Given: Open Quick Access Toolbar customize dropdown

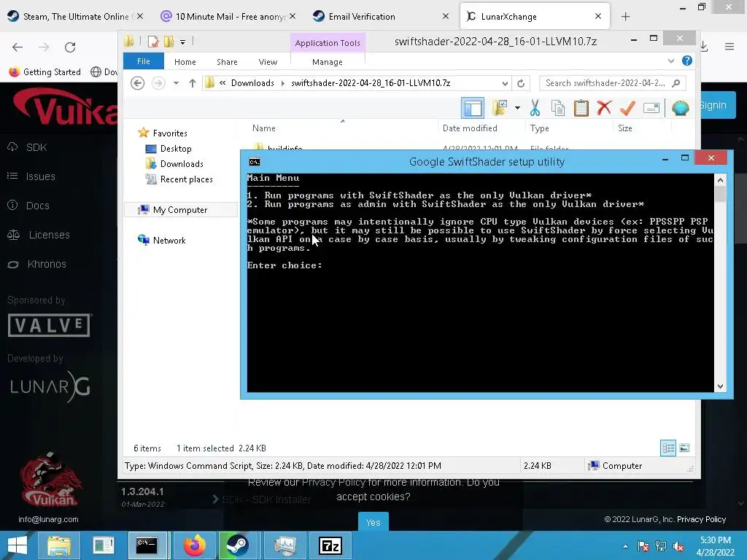Looking at the screenshot, I should tap(182, 42).
